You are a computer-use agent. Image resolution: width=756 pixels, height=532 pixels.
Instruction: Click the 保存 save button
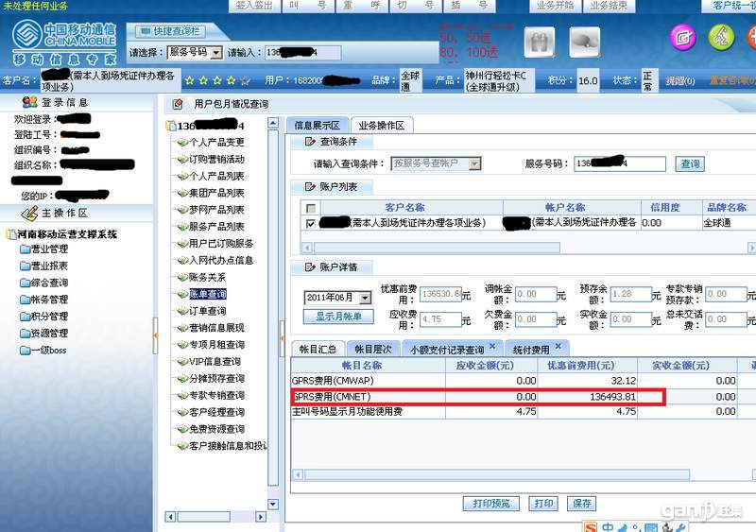point(581,504)
